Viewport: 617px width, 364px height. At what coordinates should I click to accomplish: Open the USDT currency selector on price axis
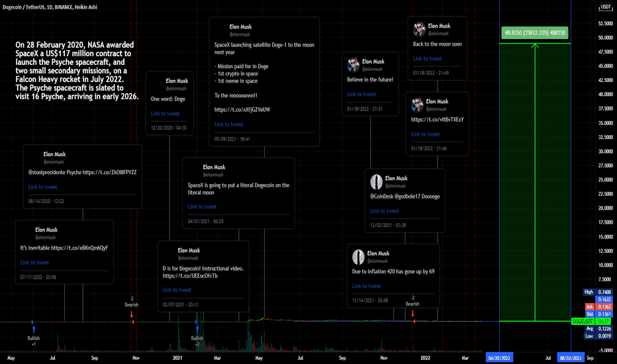(606, 7)
